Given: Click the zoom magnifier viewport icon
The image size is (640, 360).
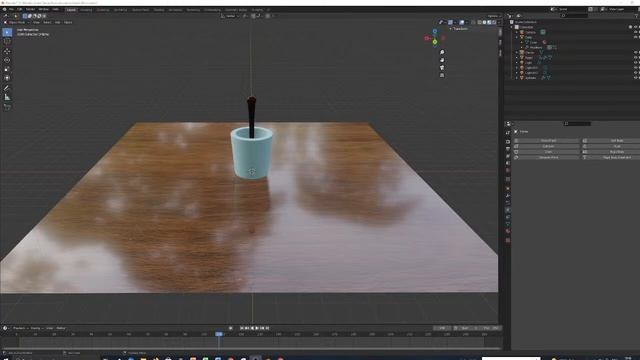Looking at the screenshot, I should click(x=442, y=52).
